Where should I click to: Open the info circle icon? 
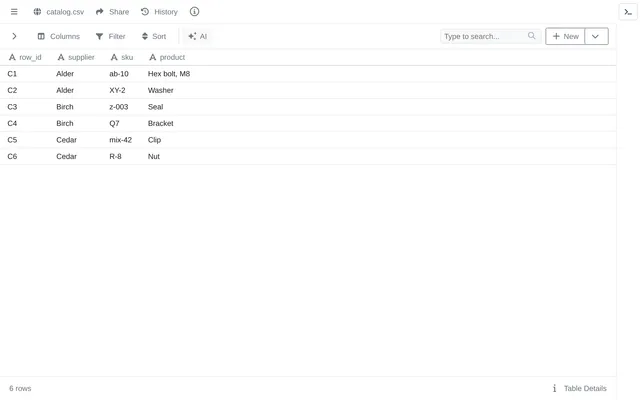194,12
